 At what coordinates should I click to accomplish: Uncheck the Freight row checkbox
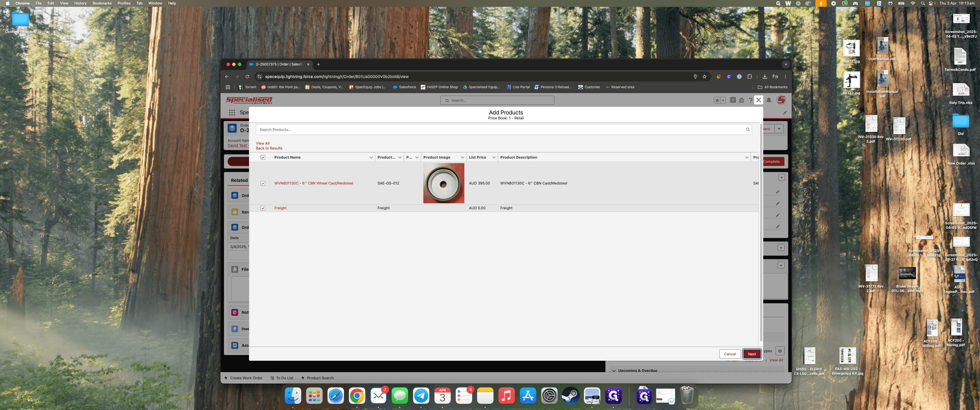(x=263, y=208)
